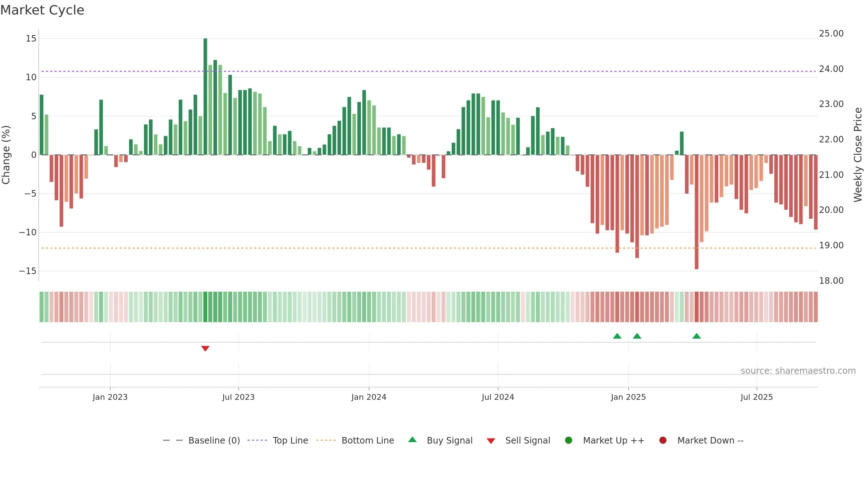Click the 25.00 price axis label
The image size is (868, 488).
click(831, 34)
